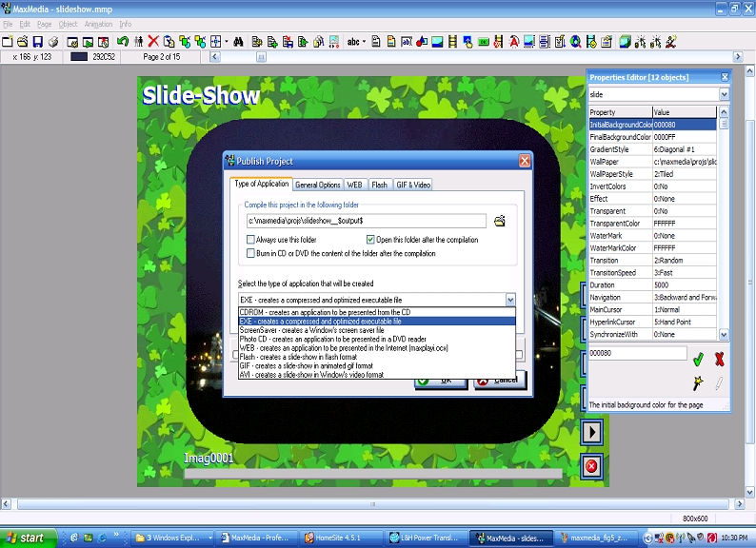Screen dimensions: 756x548
Task: Apply the property value with the green checkmark
Action: [698, 359]
